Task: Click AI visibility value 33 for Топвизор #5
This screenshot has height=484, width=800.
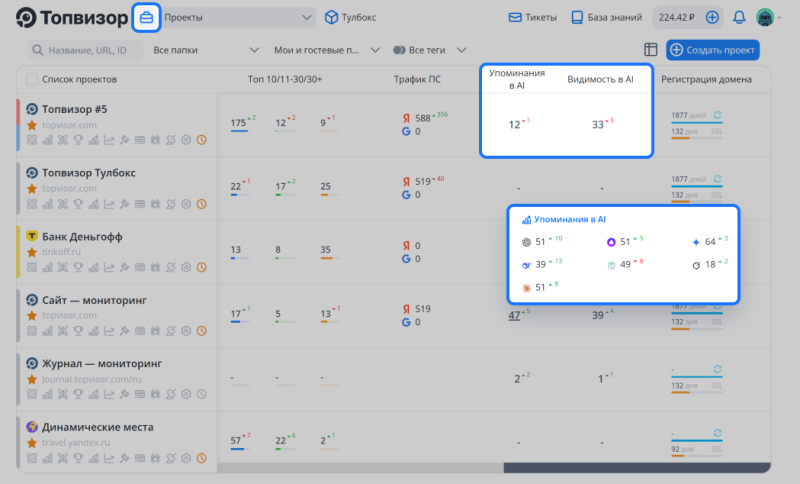Action: (597, 124)
